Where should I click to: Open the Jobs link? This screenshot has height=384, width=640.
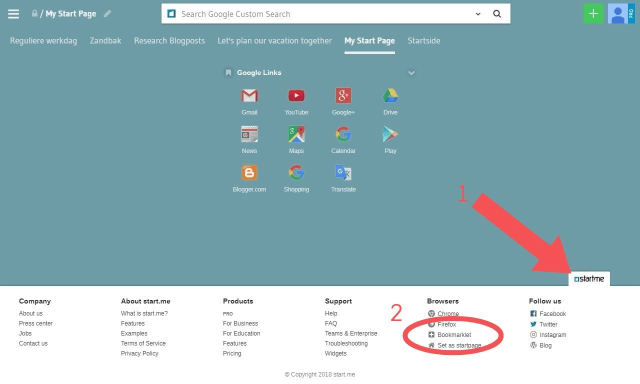pyautogui.click(x=25, y=333)
